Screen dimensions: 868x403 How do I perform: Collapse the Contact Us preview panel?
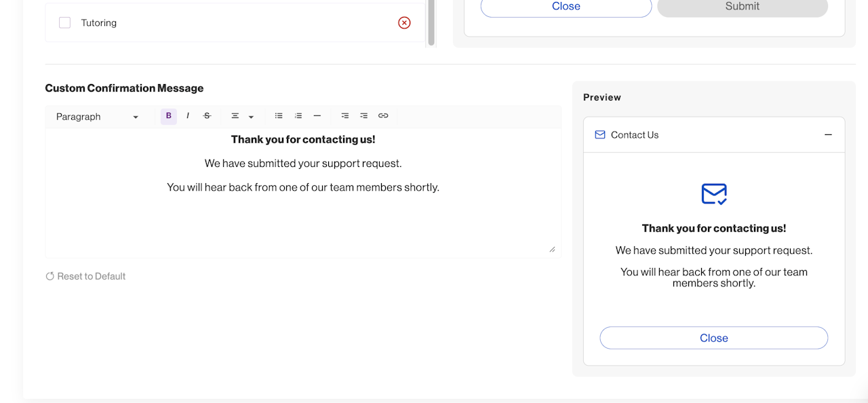828,135
